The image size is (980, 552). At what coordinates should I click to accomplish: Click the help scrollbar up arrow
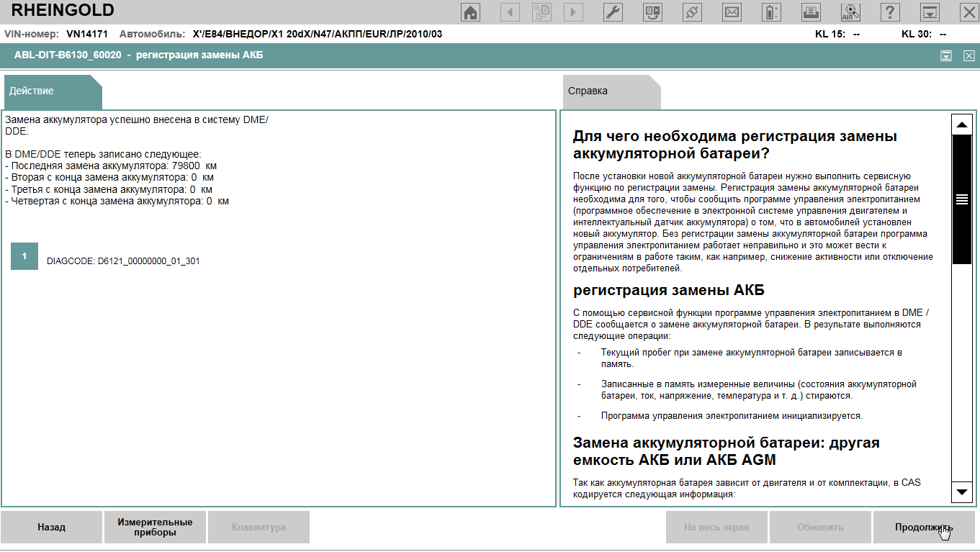[961, 125]
